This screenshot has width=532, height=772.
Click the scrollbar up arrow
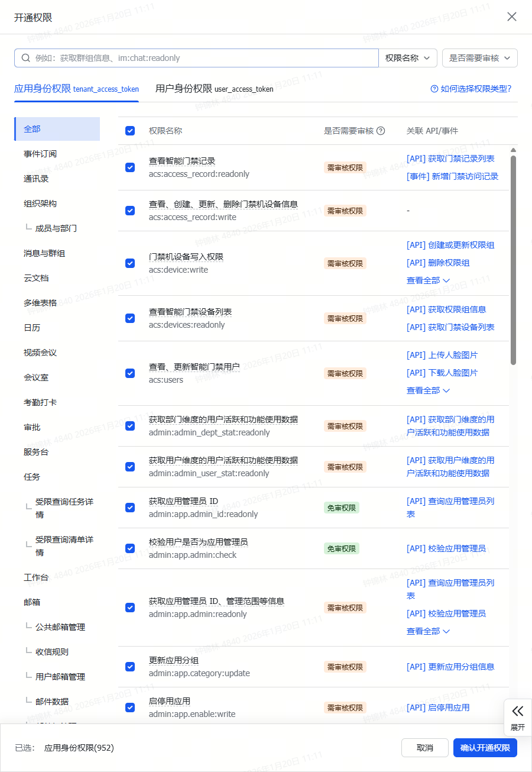[x=513, y=150]
